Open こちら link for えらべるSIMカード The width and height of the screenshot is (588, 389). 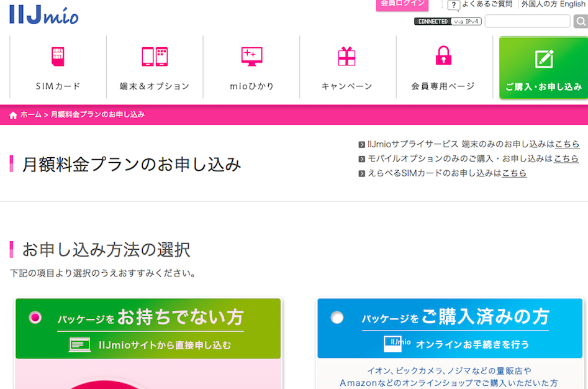[514, 173]
